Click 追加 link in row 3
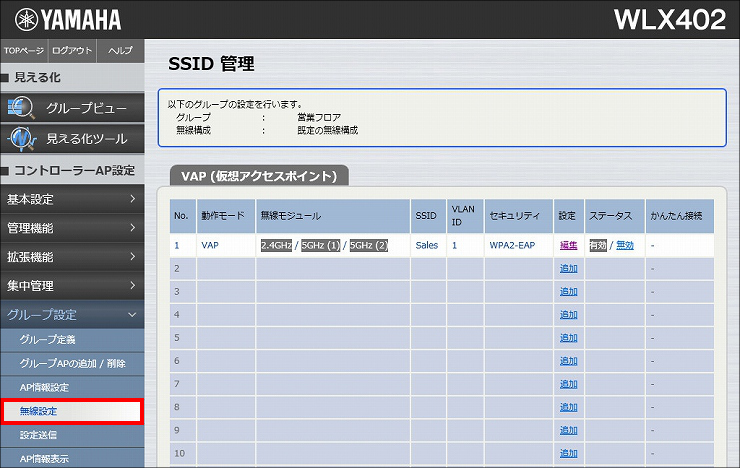The height and width of the screenshot is (468, 740). pos(568,292)
